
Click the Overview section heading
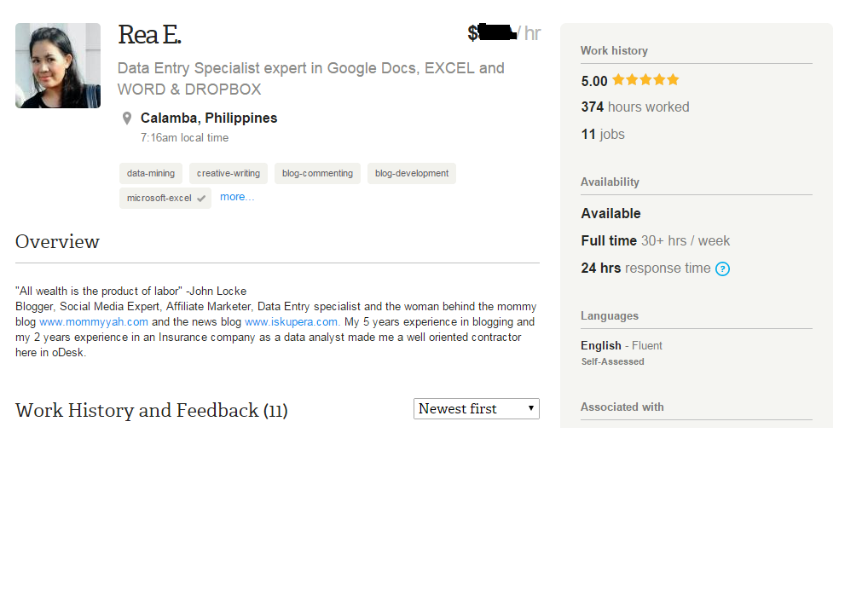click(57, 242)
